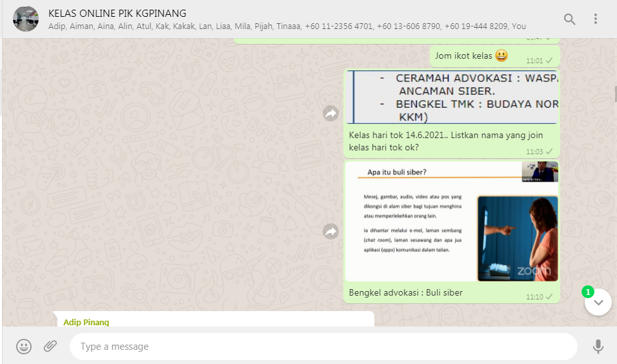Image resolution: width=617 pixels, height=364 pixels.
Task: Start recording a voice message
Action: coord(598,347)
